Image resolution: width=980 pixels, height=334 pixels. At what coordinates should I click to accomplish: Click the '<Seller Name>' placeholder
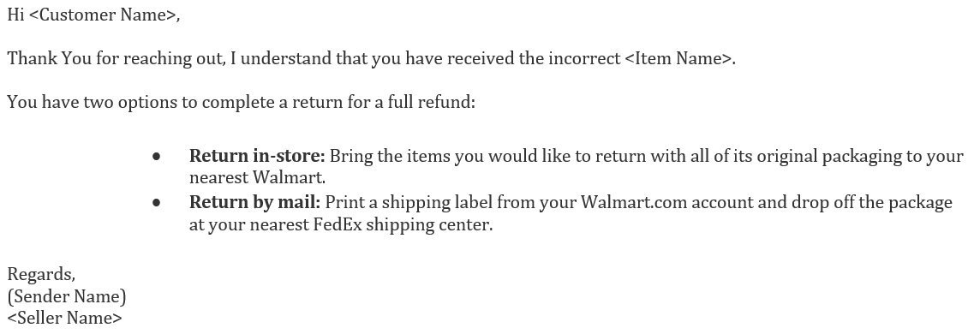65,319
